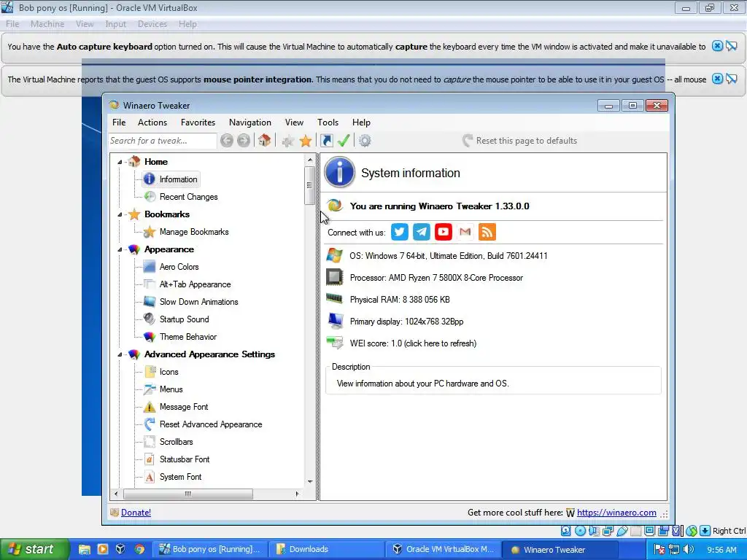Open the RSS feed icon

click(x=487, y=232)
